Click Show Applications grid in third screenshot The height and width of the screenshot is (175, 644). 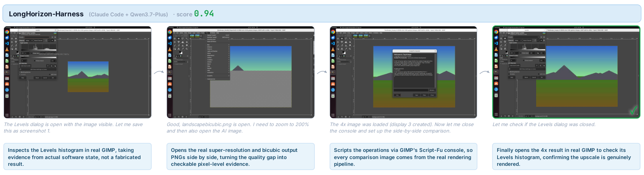(333, 115)
